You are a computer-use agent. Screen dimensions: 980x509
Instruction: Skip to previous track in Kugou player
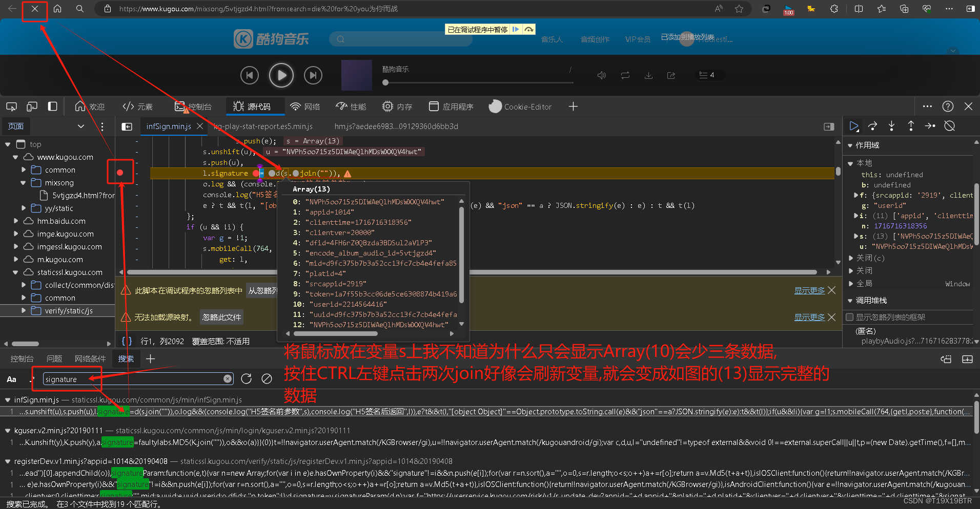point(250,75)
